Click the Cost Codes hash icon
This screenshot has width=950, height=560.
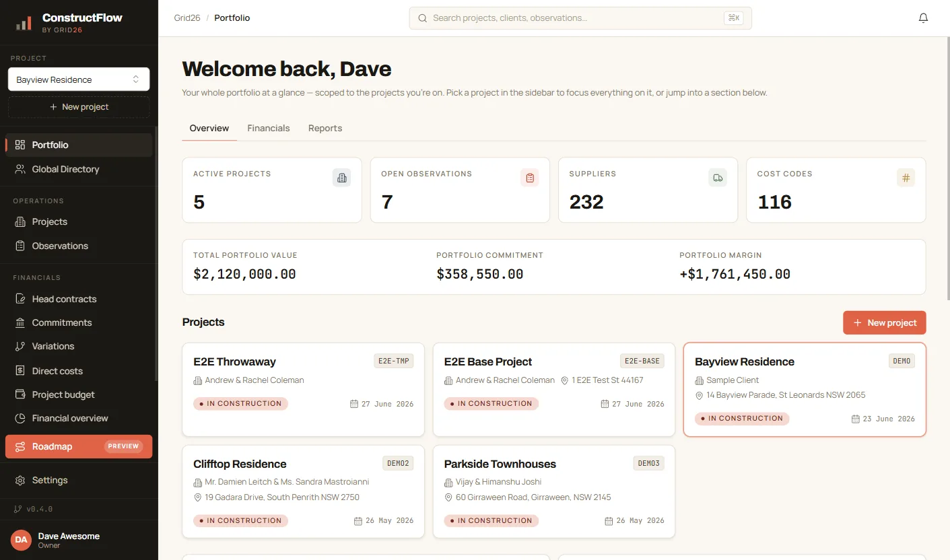tap(906, 178)
